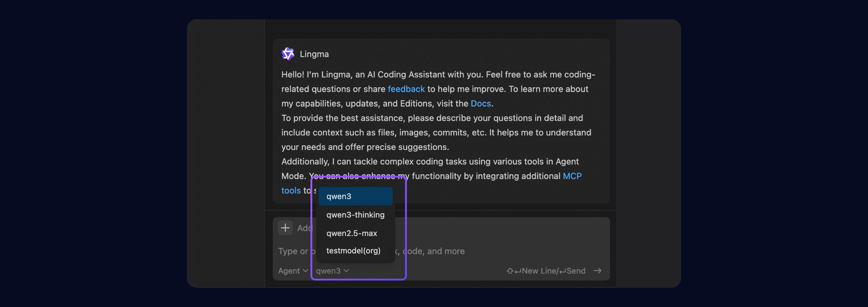The width and height of the screenshot is (868, 307).
Task: Click the plus icon to add context
Action: tap(285, 228)
